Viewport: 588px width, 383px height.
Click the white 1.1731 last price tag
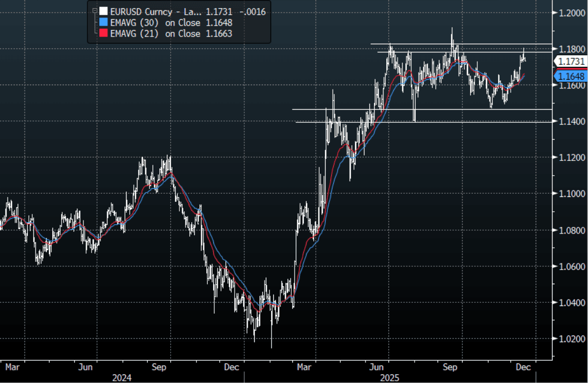[570, 62]
